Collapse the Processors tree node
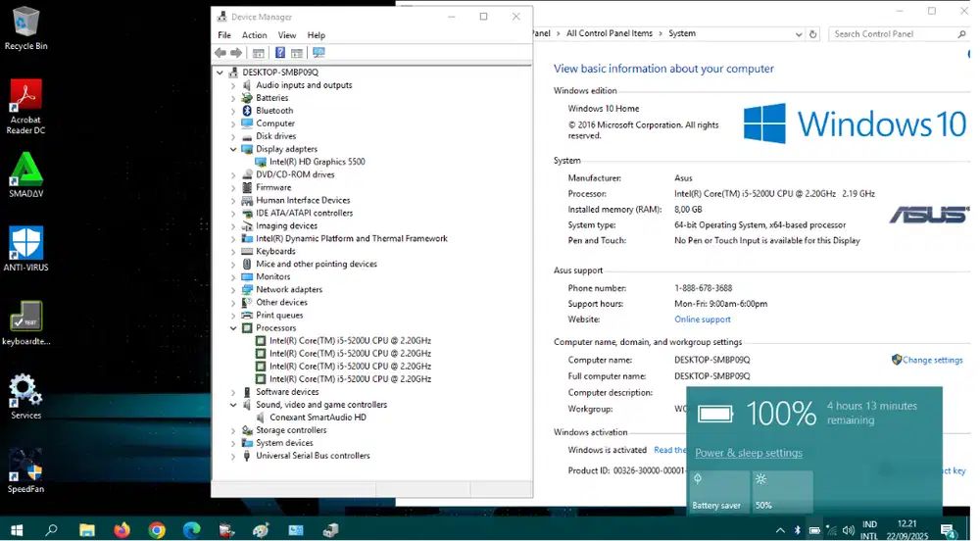The width and height of the screenshot is (980, 541). coord(233,327)
